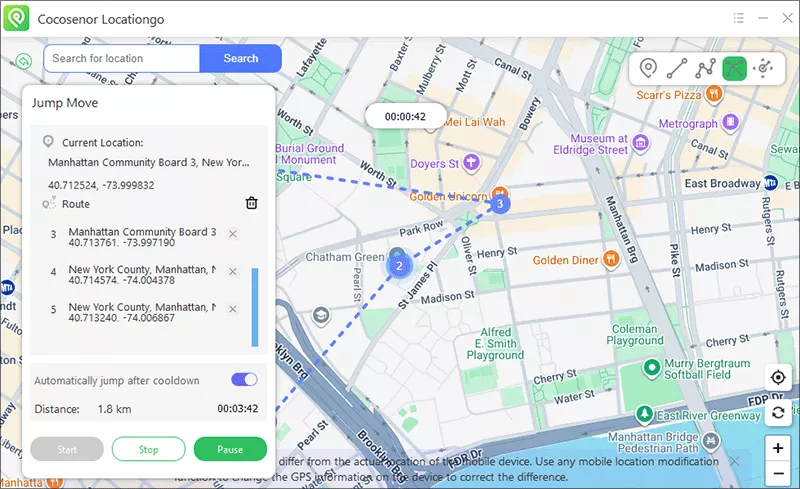
Task: Delete the route with the trash icon
Action: [251, 203]
